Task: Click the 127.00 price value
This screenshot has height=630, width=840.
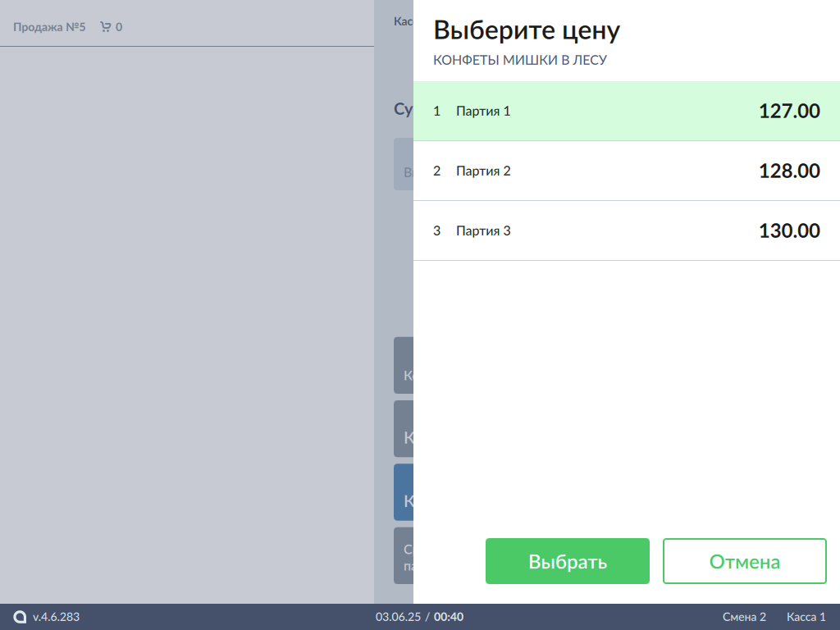Action: 788,111
